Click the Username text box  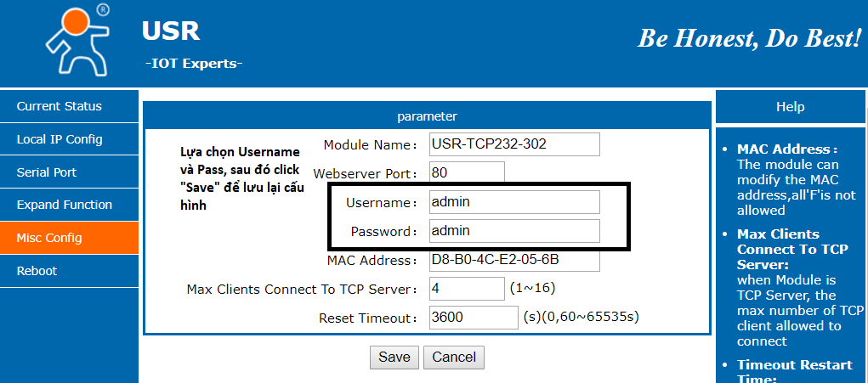[x=514, y=202]
